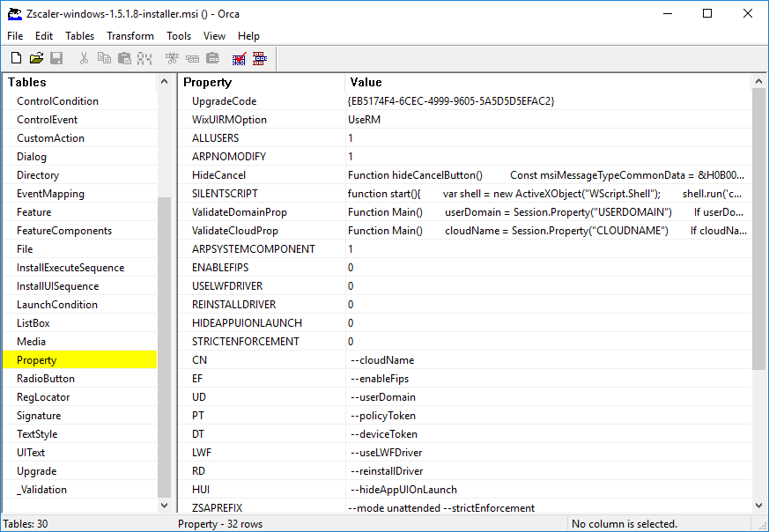Click the Property column header
The image size is (769, 532).
point(211,82)
